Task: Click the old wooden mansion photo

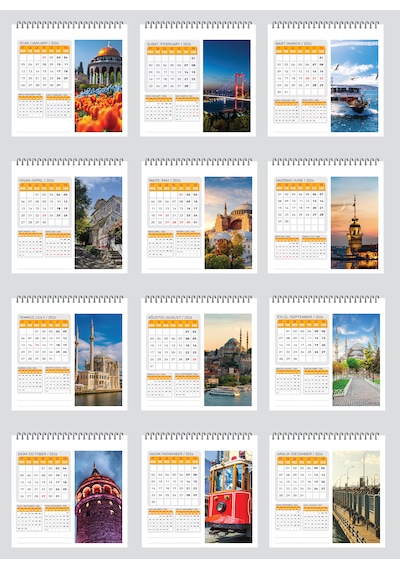Action: point(99,223)
